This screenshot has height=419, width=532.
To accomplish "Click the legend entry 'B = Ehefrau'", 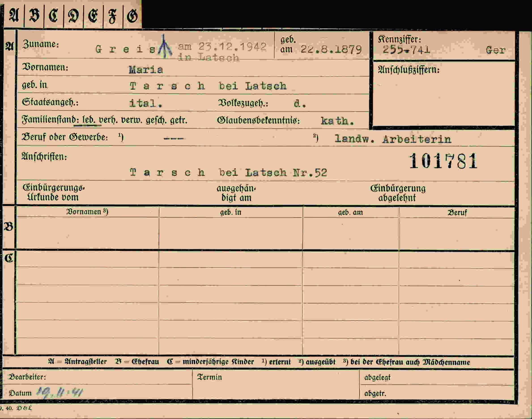I will (137, 362).
